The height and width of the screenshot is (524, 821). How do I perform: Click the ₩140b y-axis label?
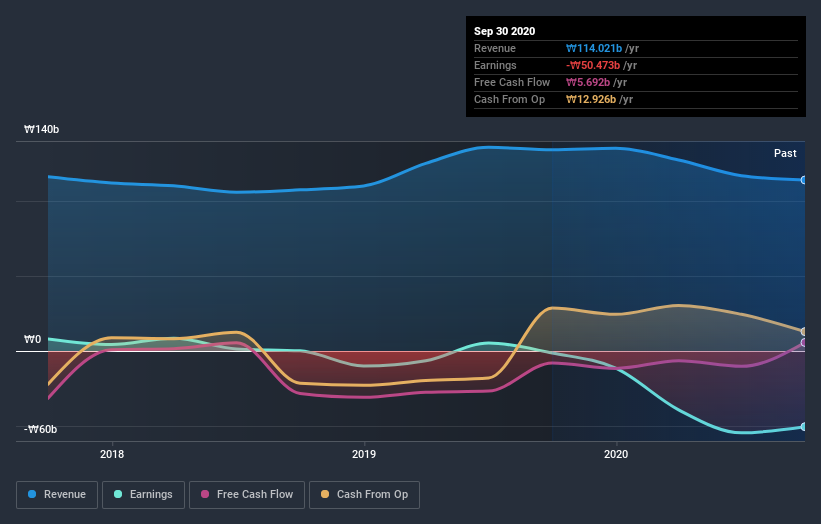coord(41,129)
